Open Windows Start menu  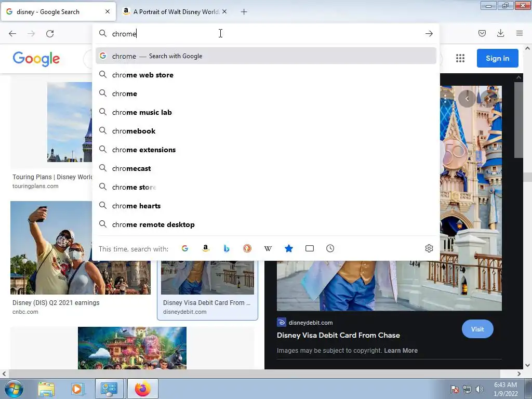[x=14, y=389]
